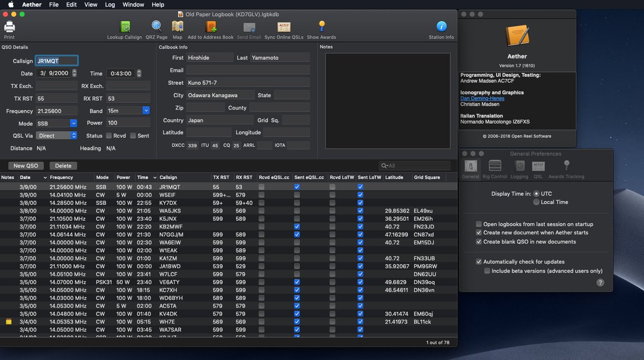Click the Frequency input field

57,111
